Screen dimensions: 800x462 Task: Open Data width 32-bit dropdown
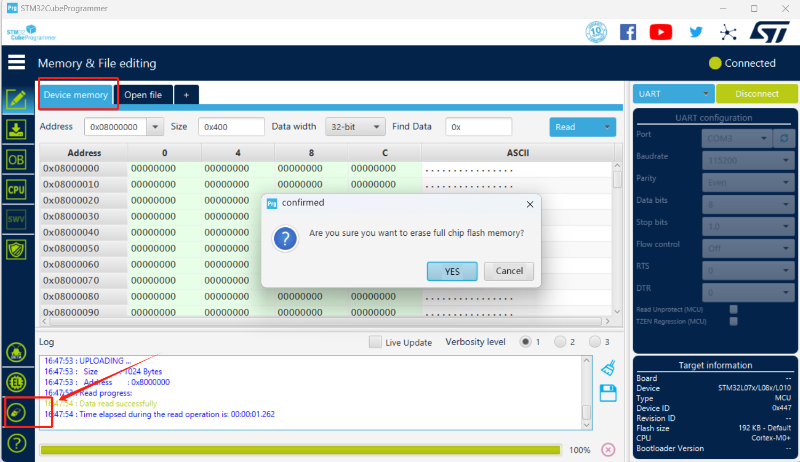355,126
